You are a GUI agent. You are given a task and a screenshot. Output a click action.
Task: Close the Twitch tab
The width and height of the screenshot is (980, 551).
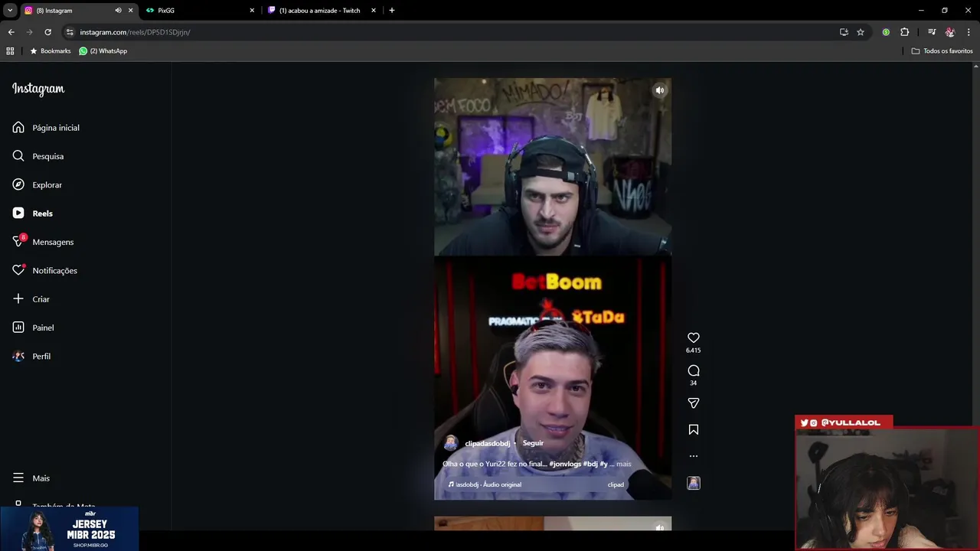[x=374, y=11]
